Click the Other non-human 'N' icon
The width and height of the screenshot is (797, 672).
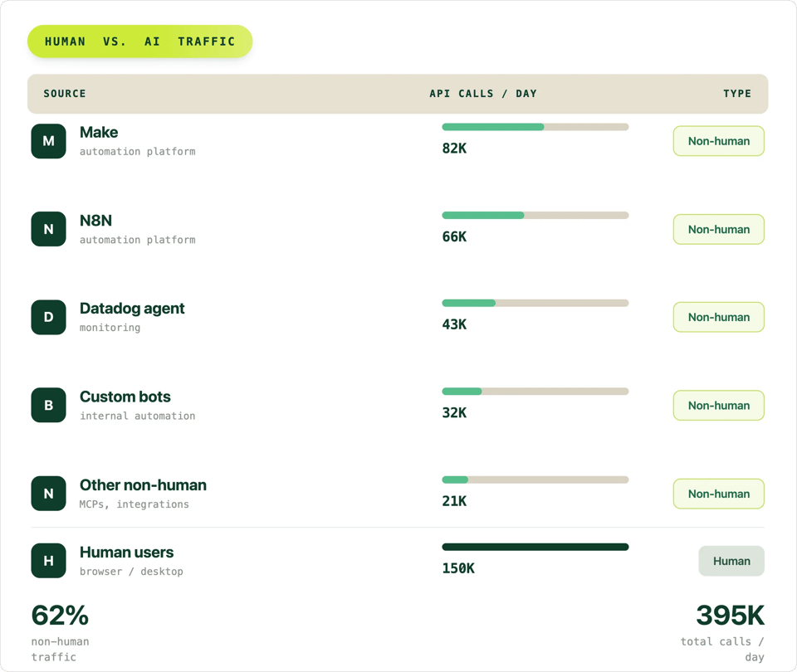48,493
